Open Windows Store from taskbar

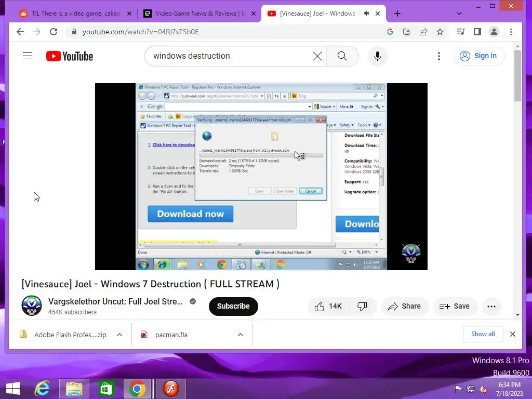(x=106, y=389)
